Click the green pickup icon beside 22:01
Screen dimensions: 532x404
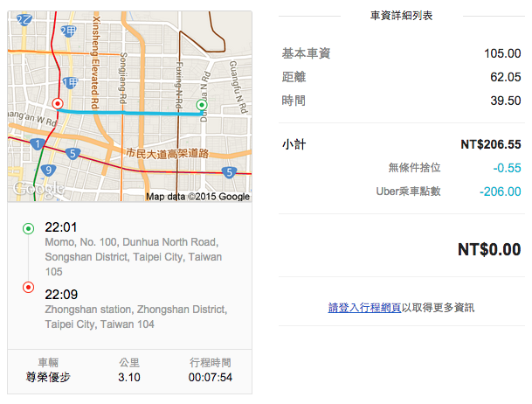coord(28,228)
